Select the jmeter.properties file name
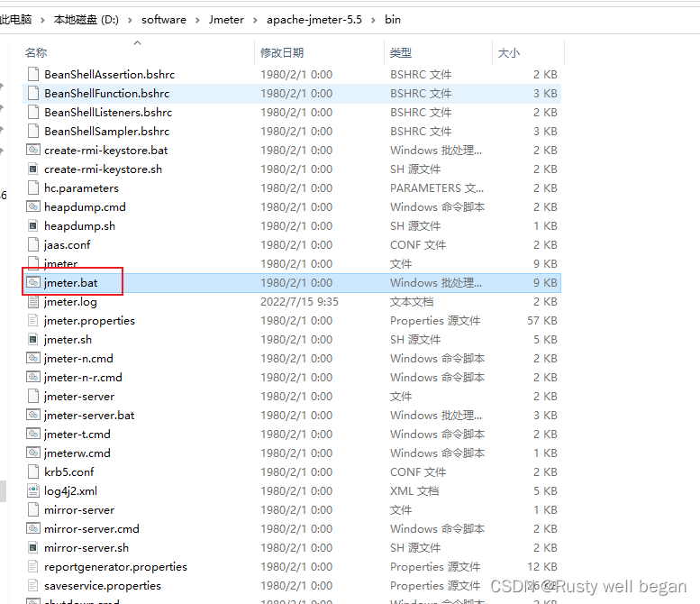700x604 pixels. (x=89, y=320)
